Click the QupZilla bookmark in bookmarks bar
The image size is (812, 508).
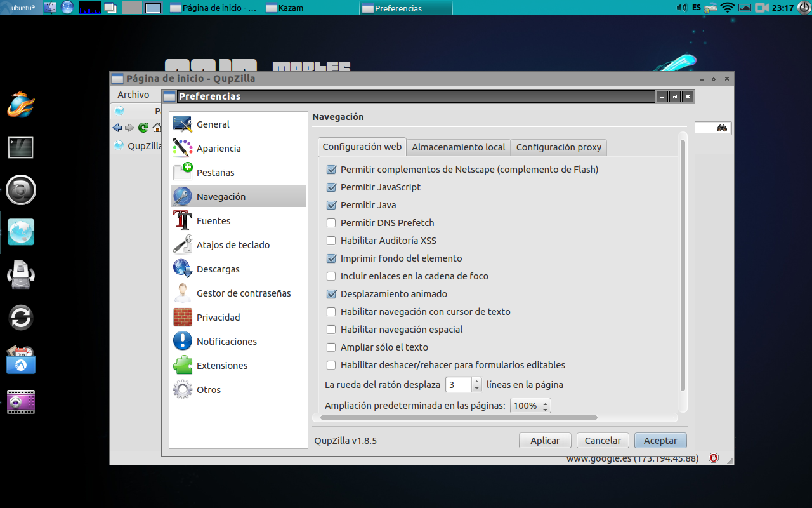point(138,145)
